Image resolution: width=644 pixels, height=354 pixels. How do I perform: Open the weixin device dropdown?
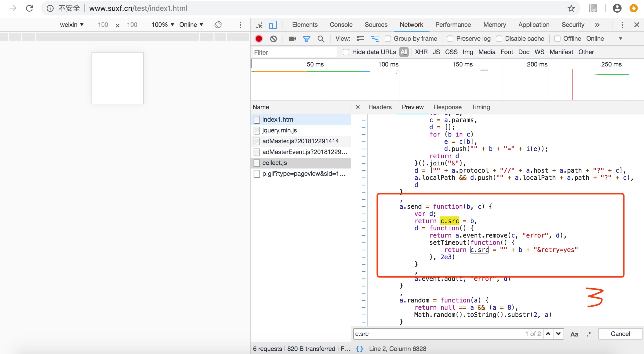(x=72, y=25)
